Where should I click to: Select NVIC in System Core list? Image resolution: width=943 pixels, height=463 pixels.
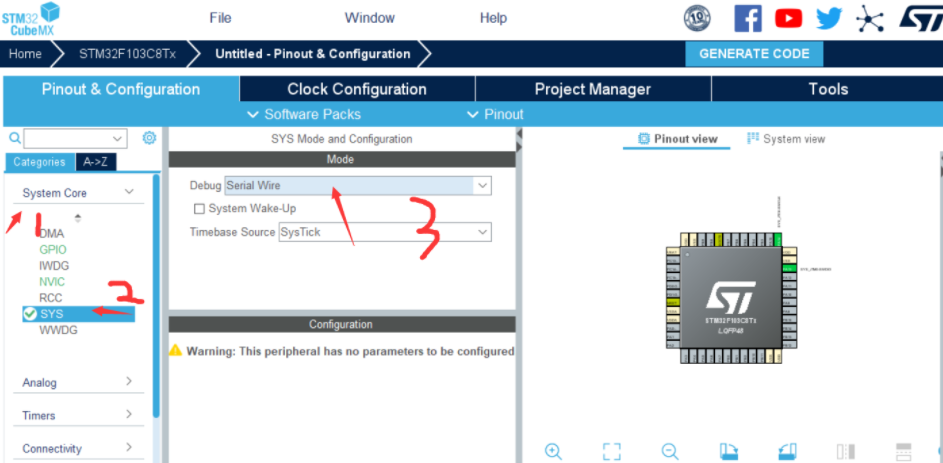(x=52, y=282)
